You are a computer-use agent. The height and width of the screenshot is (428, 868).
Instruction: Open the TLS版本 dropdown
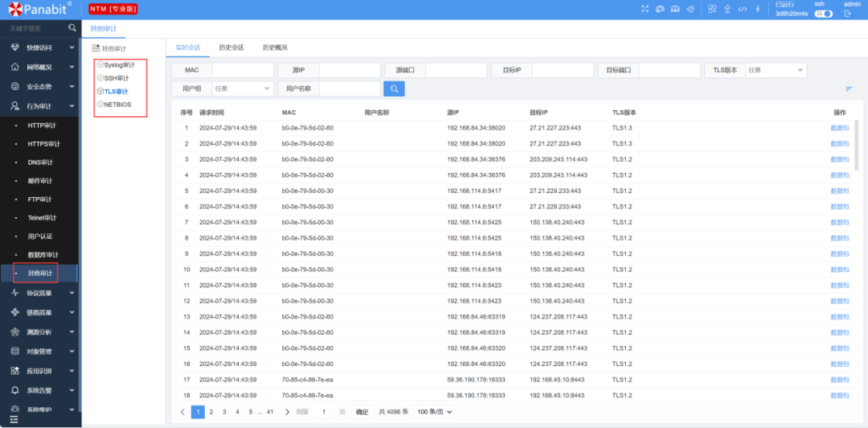(775, 71)
